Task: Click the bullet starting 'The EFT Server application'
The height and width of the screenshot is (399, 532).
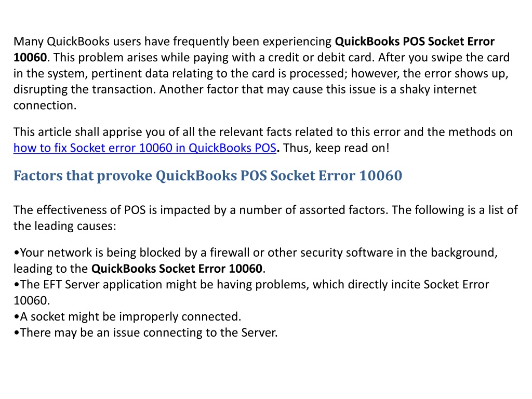Action: pyautogui.click(x=251, y=292)
